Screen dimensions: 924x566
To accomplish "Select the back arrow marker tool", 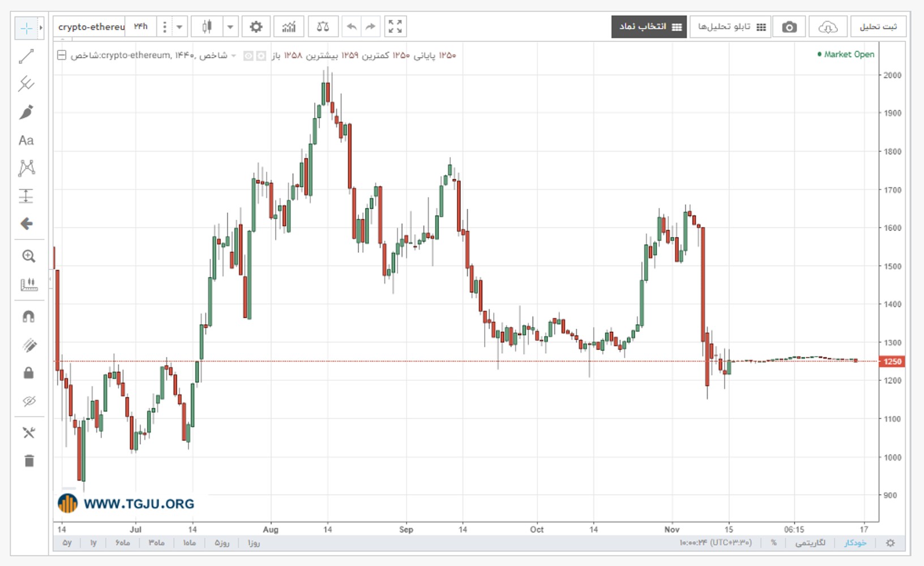I will pyautogui.click(x=26, y=224).
